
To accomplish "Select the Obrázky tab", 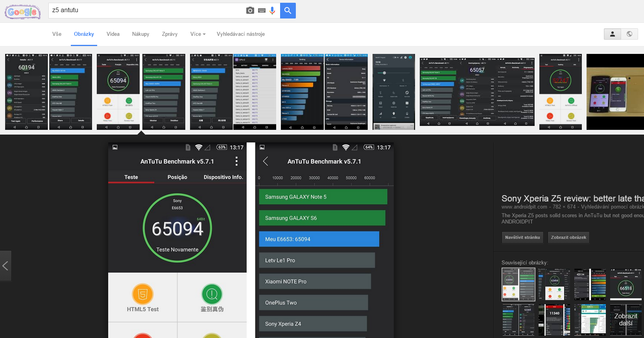I will pos(84,34).
